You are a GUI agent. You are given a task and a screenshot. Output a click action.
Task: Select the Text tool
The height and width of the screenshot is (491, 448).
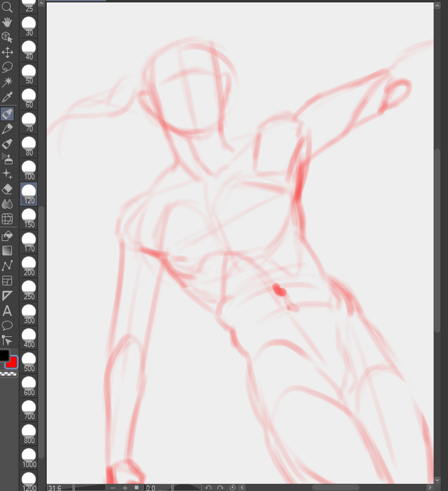coord(7,311)
